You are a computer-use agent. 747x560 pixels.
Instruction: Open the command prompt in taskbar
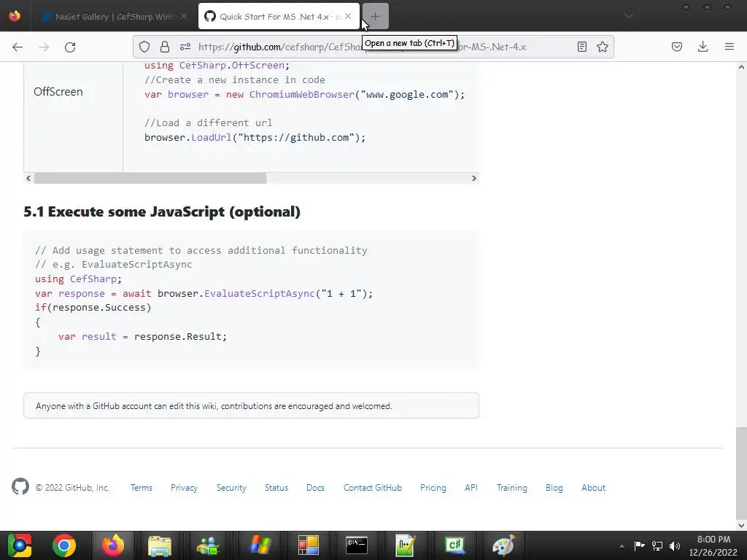tap(357, 545)
